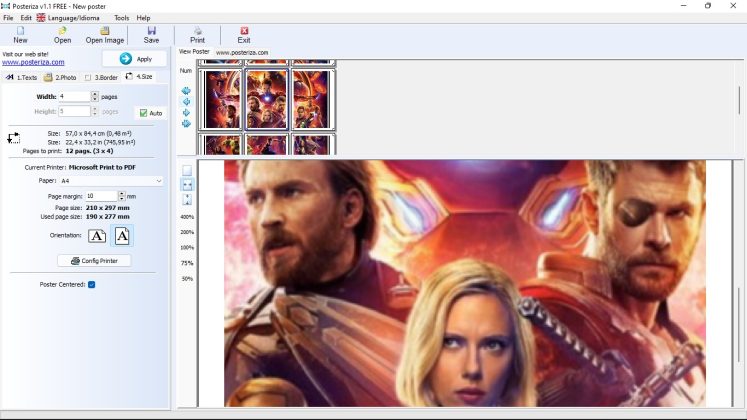Screen dimensions: 747x420
Task: Select portrait orientation page icon
Action: coord(122,236)
